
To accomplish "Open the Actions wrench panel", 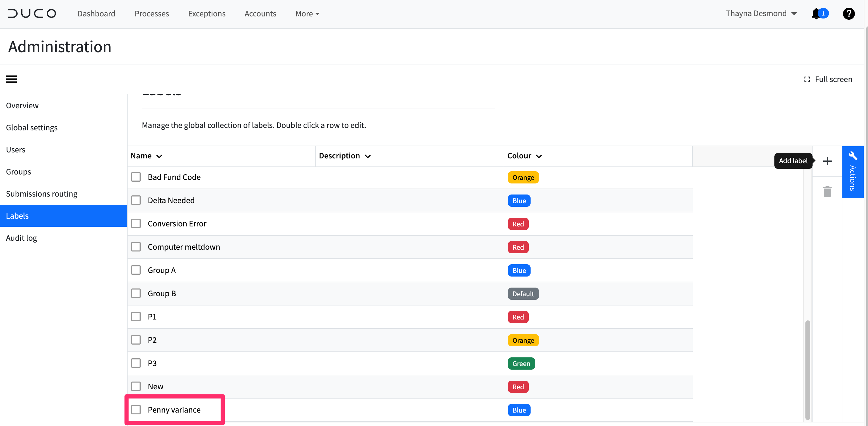I will 852,172.
